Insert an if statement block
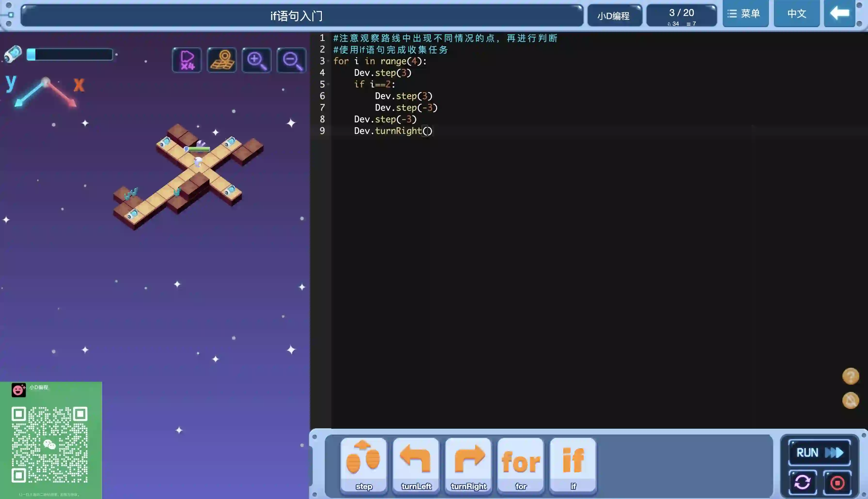868x499 pixels. point(573,465)
